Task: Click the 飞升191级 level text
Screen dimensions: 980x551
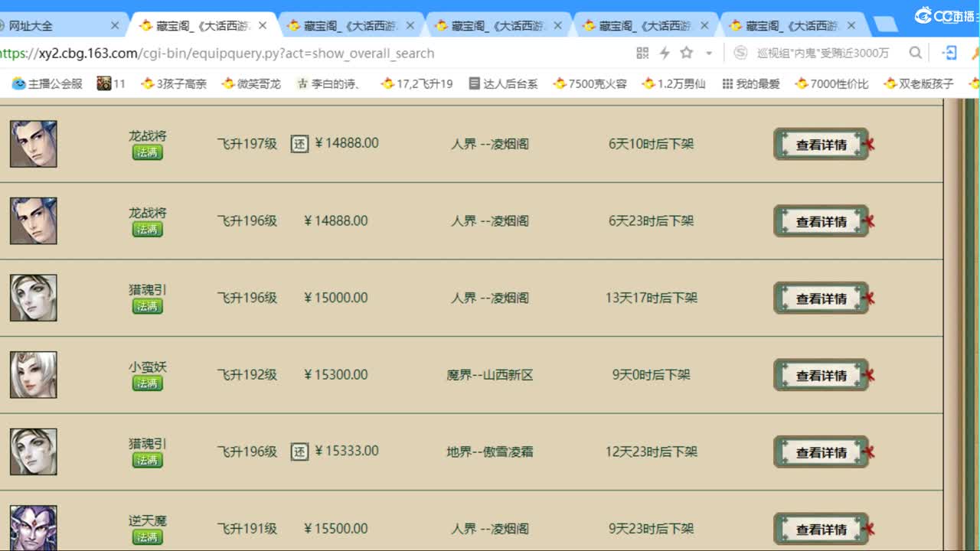Action: (x=247, y=529)
